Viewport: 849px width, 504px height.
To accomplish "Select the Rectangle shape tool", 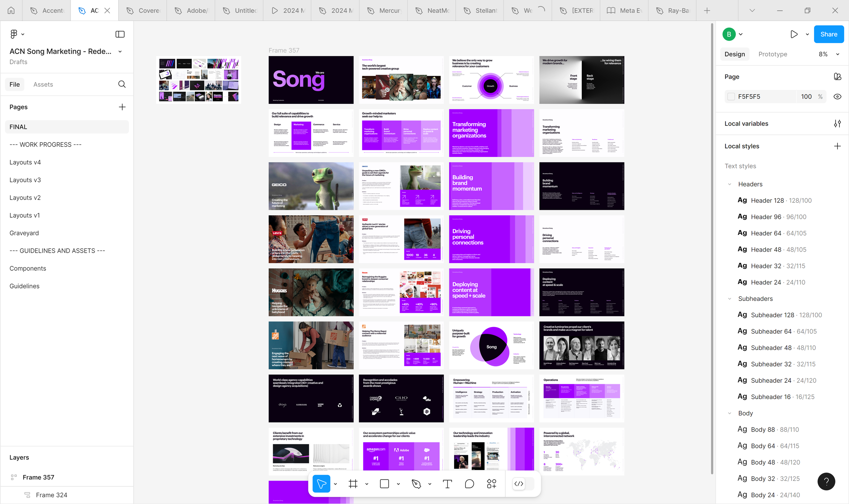I will [x=384, y=484].
